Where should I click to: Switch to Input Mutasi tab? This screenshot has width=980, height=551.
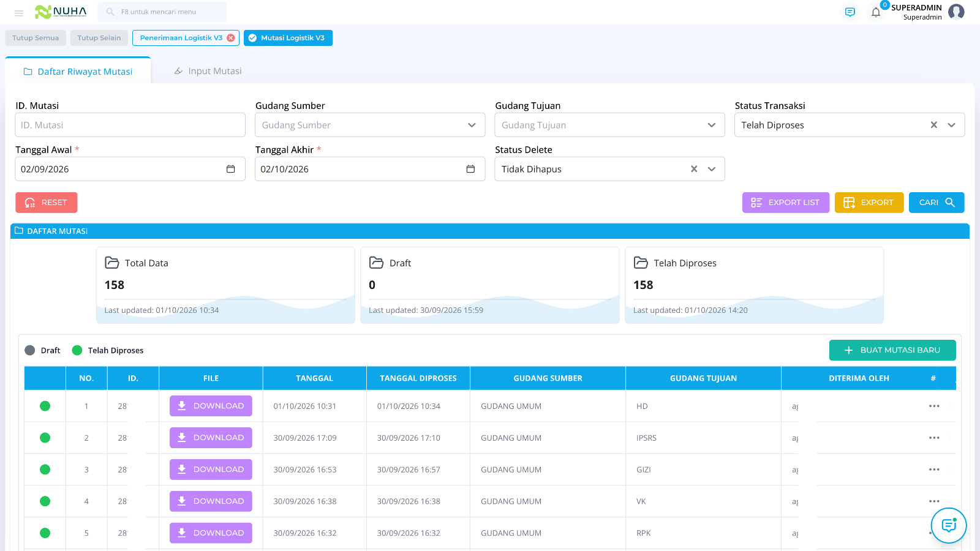[x=208, y=71]
